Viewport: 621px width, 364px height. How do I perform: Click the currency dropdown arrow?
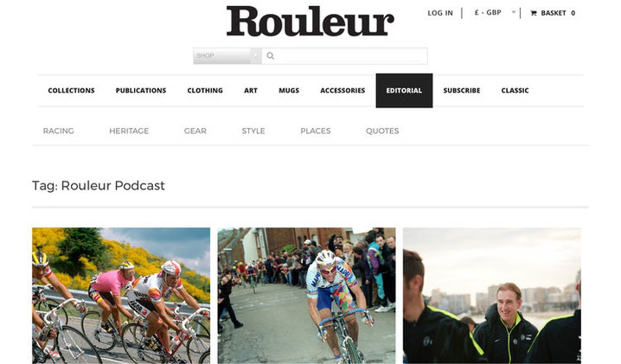point(514,12)
